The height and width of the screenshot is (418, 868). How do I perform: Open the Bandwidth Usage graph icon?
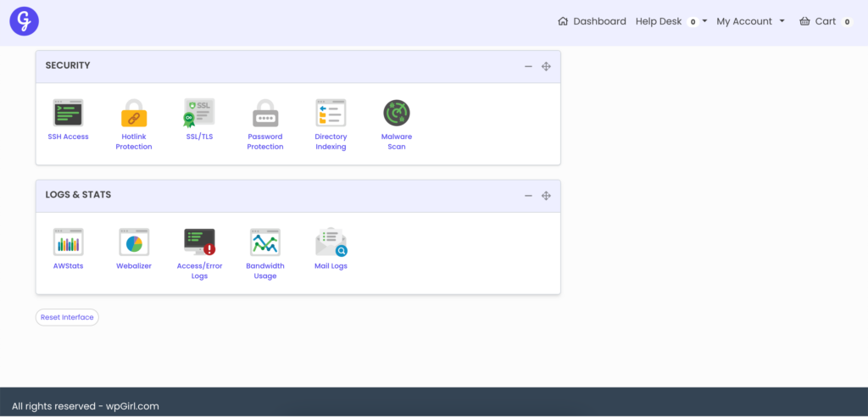pyautogui.click(x=265, y=242)
